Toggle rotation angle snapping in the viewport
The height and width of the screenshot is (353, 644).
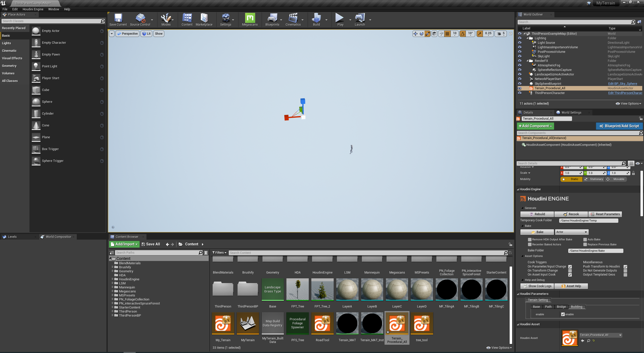(x=463, y=34)
